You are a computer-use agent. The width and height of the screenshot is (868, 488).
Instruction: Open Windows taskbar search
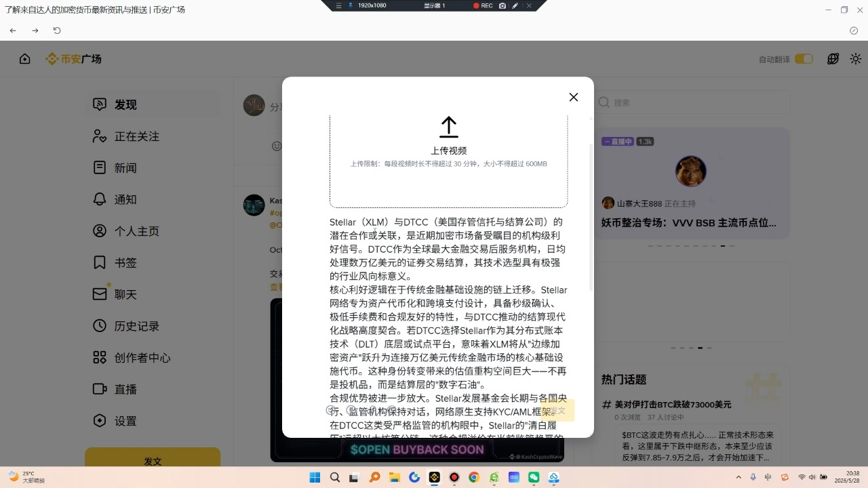coord(334,477)
